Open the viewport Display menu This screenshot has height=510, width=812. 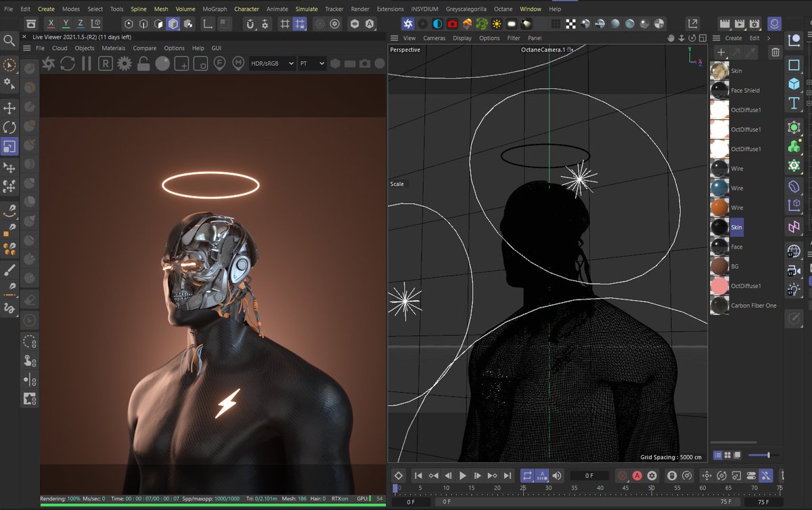pyautogui.click(x=462, y=38)
